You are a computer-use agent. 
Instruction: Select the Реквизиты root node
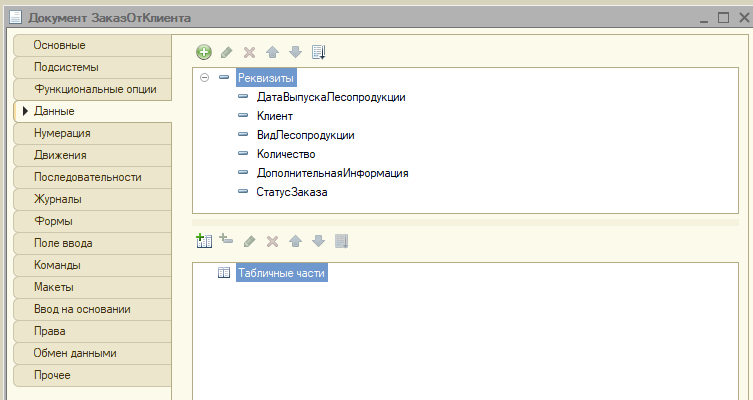click(267, 78)
